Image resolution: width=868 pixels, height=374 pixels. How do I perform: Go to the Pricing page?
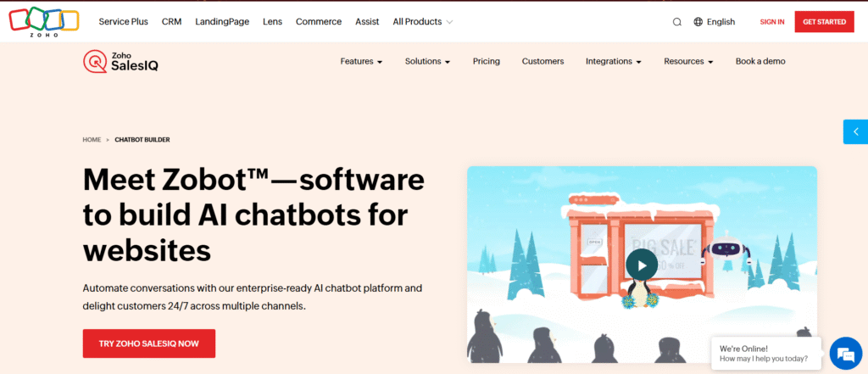tap(486, 61)
